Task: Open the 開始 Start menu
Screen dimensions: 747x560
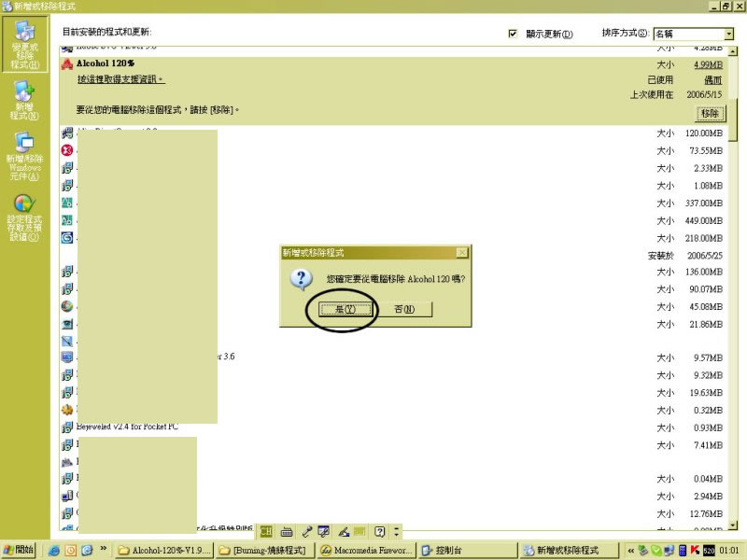Action: point(18,550)
